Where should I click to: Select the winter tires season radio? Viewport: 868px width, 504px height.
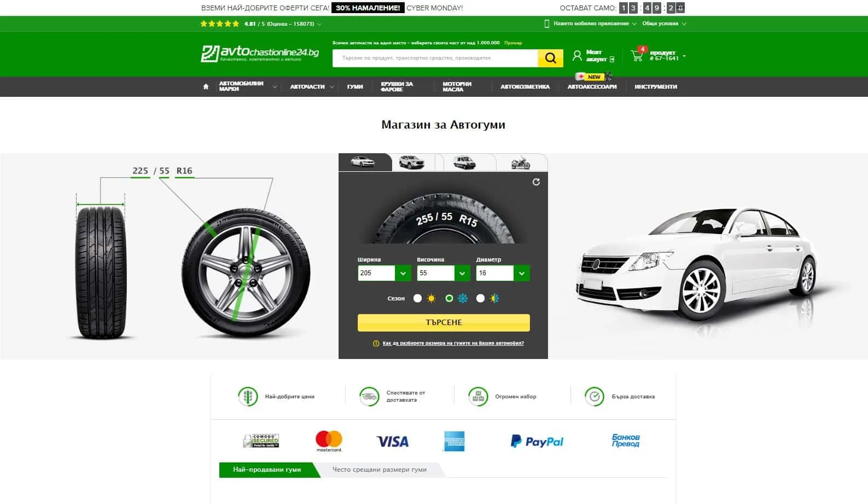[x=449, y=298]
